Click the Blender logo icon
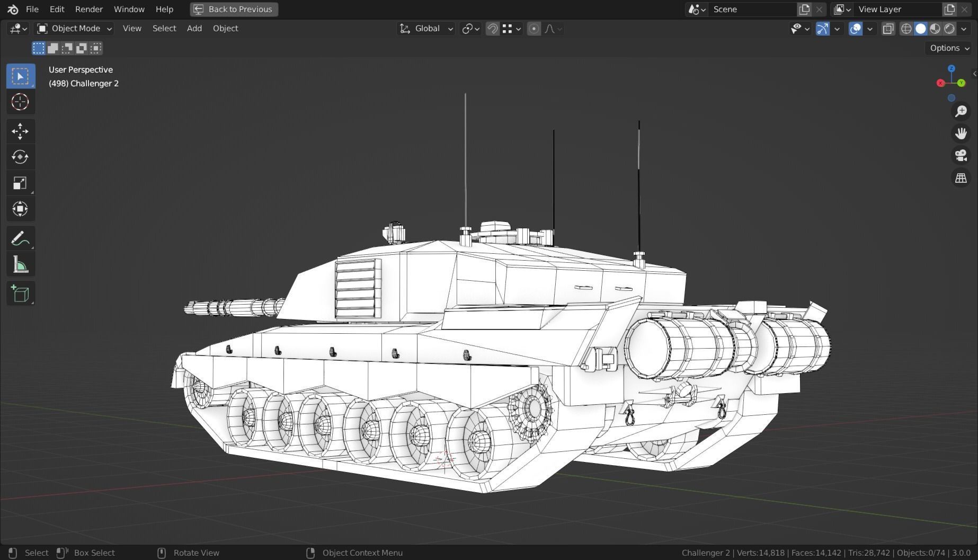Viewport: 978px width, 560px height. tap(13, 10)
